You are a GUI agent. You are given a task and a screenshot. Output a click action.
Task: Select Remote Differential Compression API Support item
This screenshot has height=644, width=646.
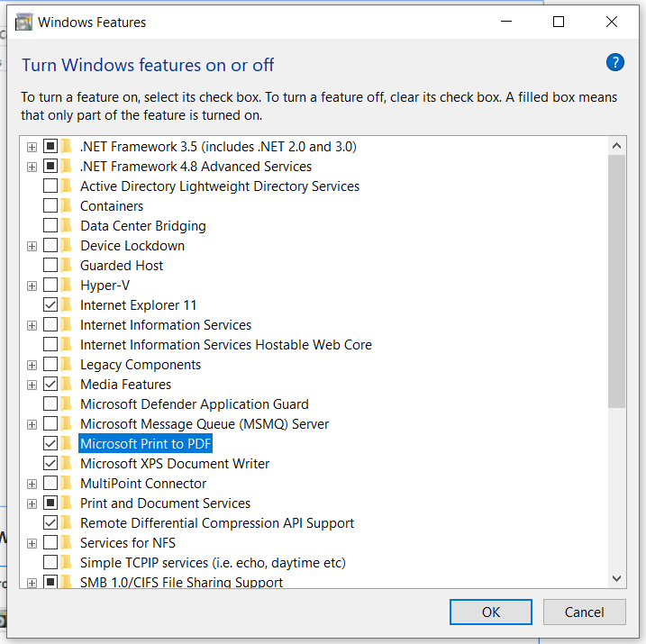(216, 523)
